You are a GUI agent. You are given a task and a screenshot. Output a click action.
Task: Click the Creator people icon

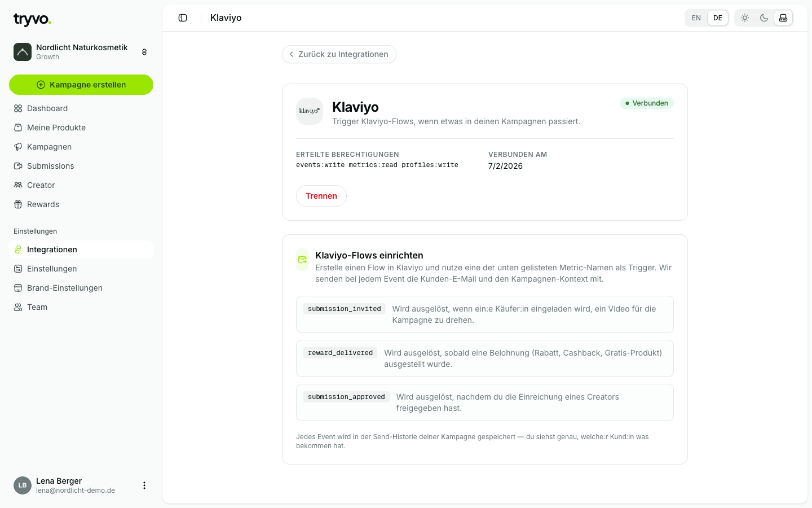tap(18, 185)
